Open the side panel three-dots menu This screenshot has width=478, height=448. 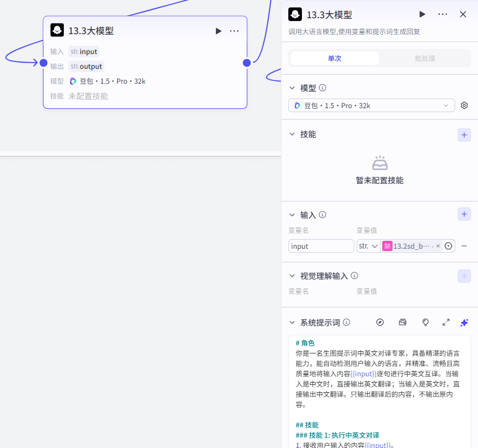[x=442, y=14]
